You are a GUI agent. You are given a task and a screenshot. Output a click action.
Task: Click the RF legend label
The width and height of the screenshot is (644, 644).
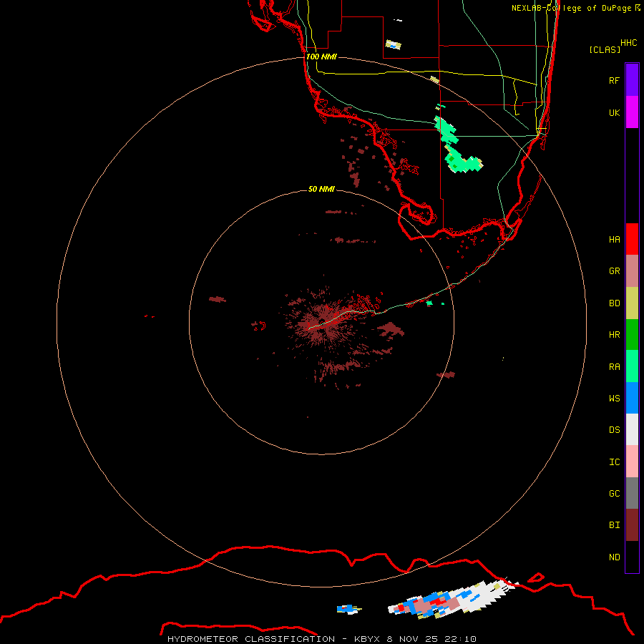614,80
